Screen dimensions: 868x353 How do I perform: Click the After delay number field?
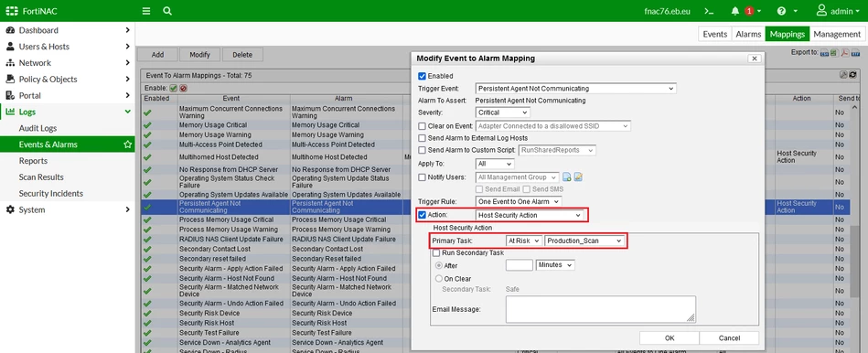click(x=520, y=265)
